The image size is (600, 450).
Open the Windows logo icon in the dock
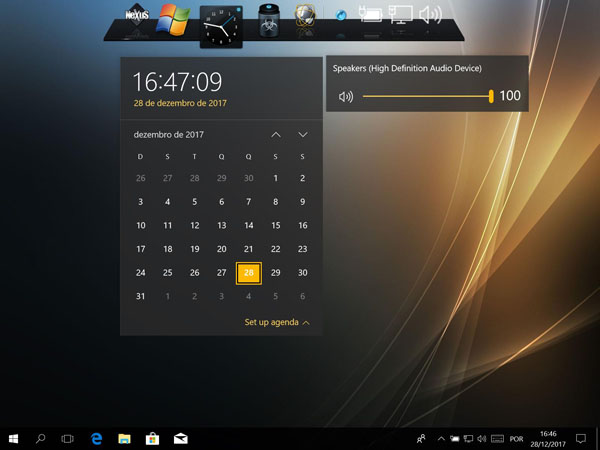tap(174, 18)
